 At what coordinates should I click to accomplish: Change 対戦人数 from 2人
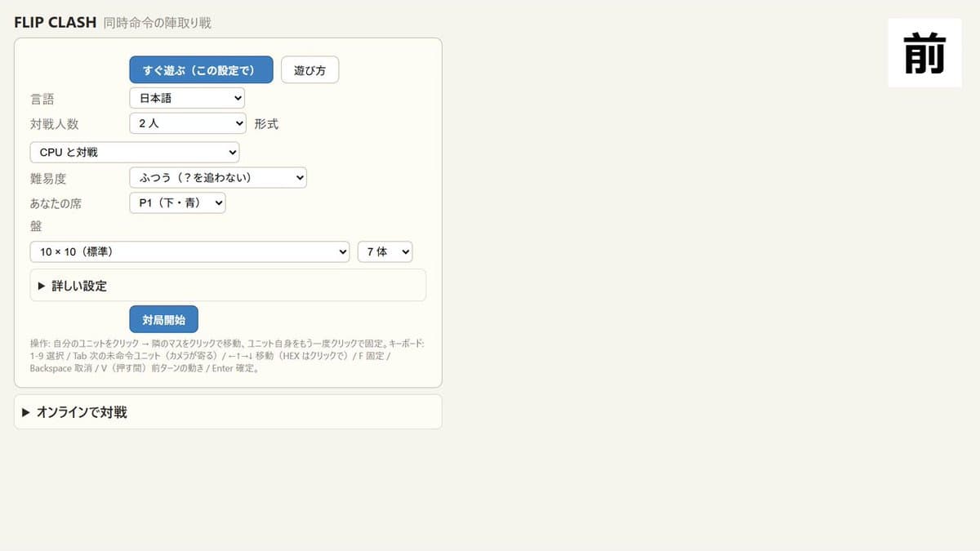pyautogui.click(x=187, y=124)
